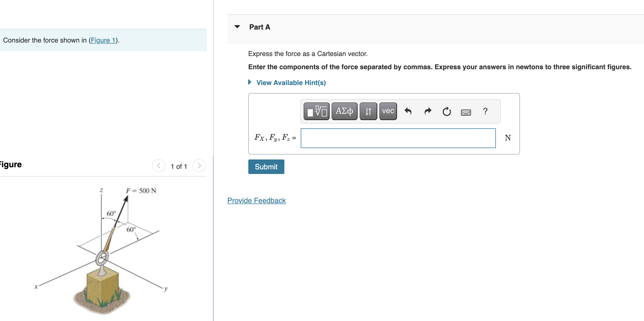Open the Figure 1 link

103,40
